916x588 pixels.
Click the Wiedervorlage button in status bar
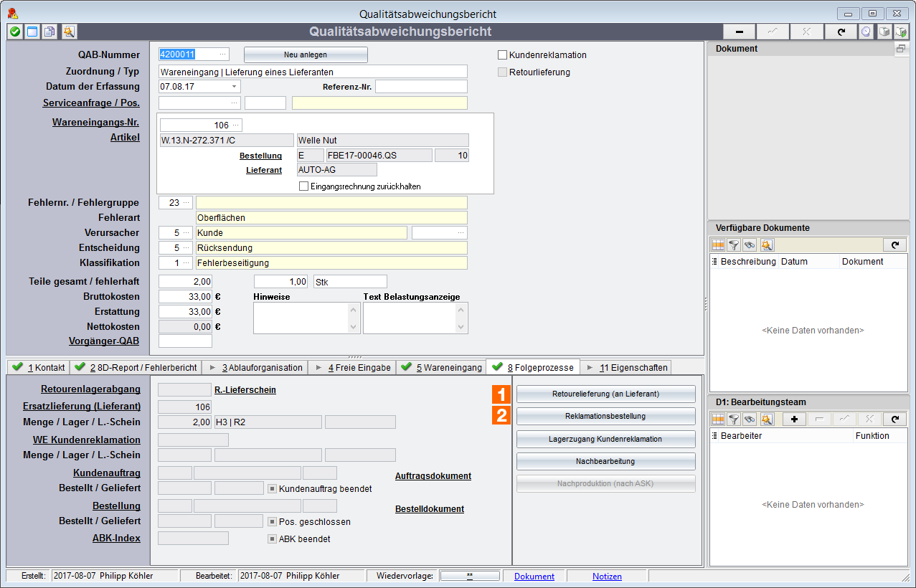pyautogui.click(x=470, y=576)
